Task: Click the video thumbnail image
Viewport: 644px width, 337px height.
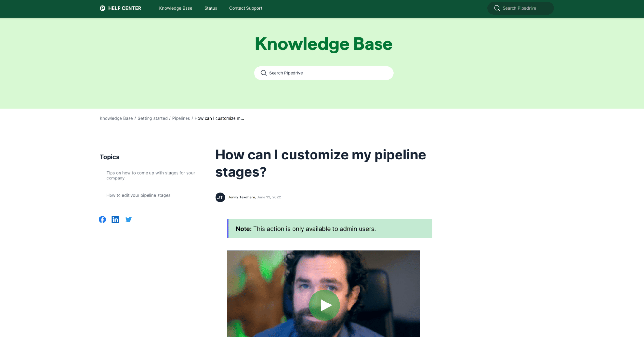Action: [x=324, y=294]
